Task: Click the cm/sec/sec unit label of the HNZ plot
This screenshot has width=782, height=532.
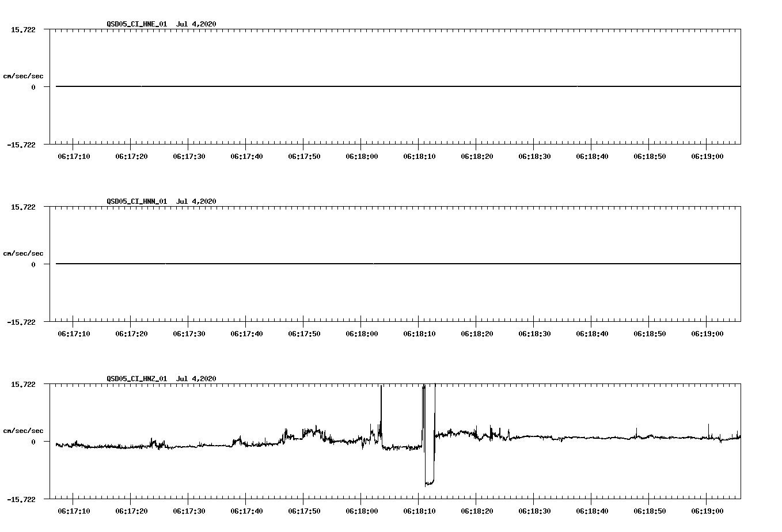Action: pos(23,431)
